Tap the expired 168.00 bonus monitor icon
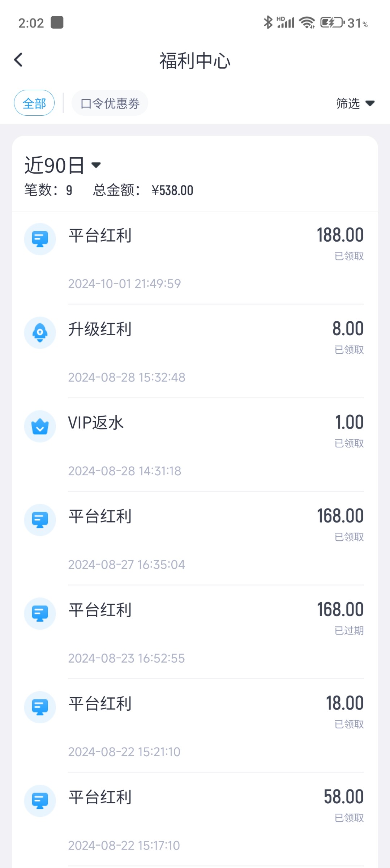 point(40,614)
